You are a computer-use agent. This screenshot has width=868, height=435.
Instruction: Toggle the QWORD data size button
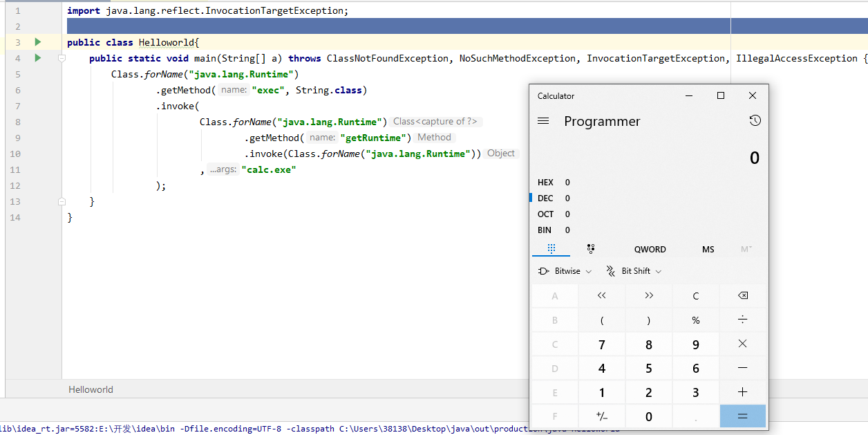tap(650, 249)
